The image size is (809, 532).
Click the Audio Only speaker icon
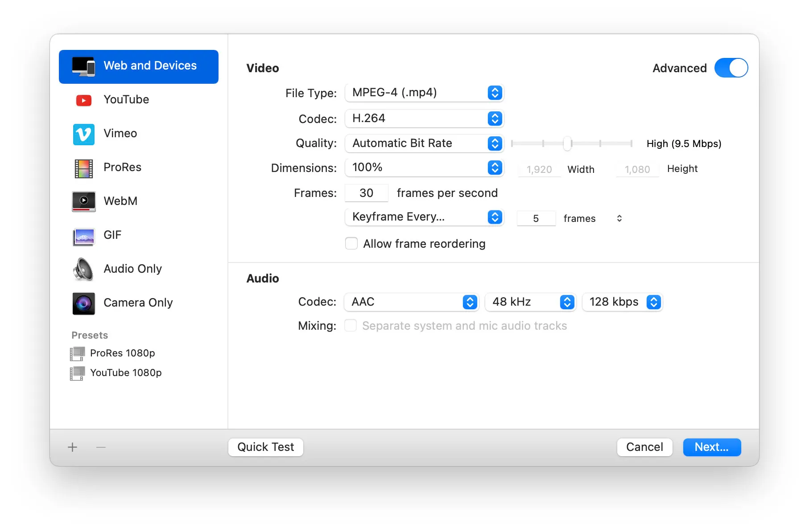coord(83,269)
